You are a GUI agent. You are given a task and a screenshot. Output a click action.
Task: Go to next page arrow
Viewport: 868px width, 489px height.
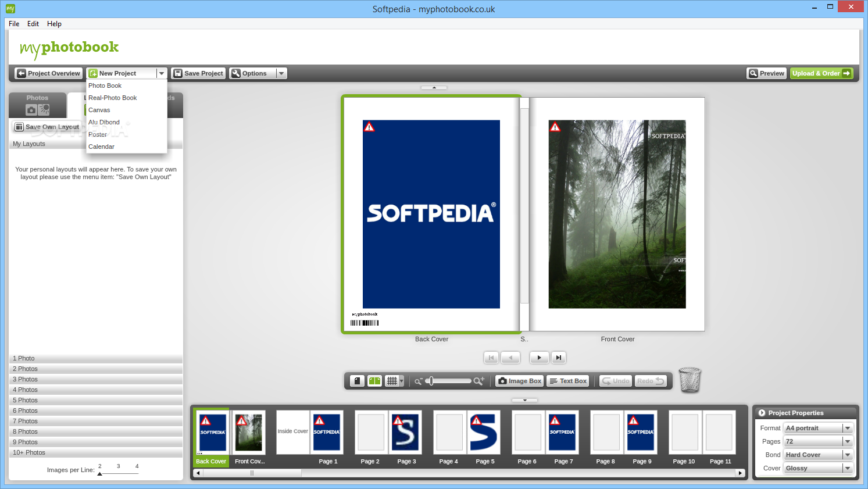coord(539,358)
